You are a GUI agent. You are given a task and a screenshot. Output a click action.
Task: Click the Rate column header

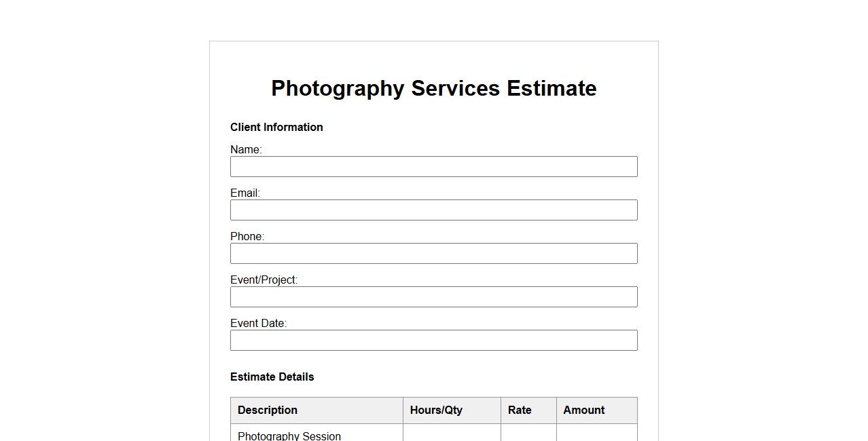tap(520, 410)
